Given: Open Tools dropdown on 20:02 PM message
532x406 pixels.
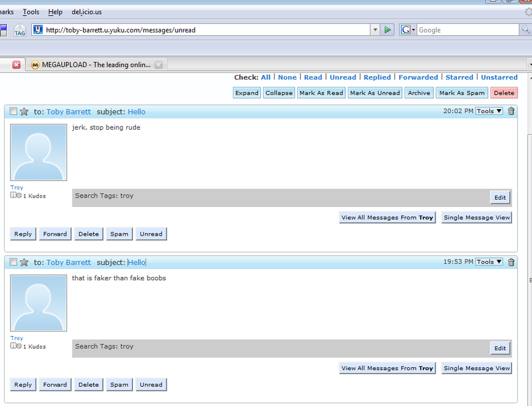Looking at the screenshot, I should tap(489, 111).
